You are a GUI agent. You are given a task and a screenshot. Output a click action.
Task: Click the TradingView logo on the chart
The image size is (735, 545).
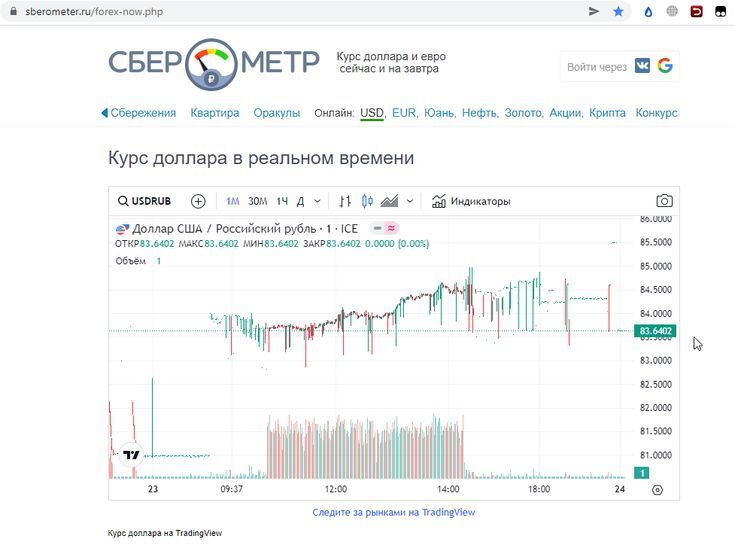pyautogui.click(x=131, y=455)
